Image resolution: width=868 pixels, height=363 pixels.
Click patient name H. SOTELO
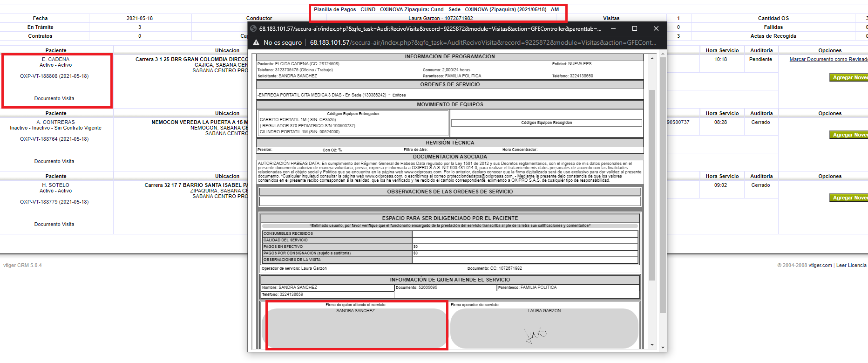(55, 185)
